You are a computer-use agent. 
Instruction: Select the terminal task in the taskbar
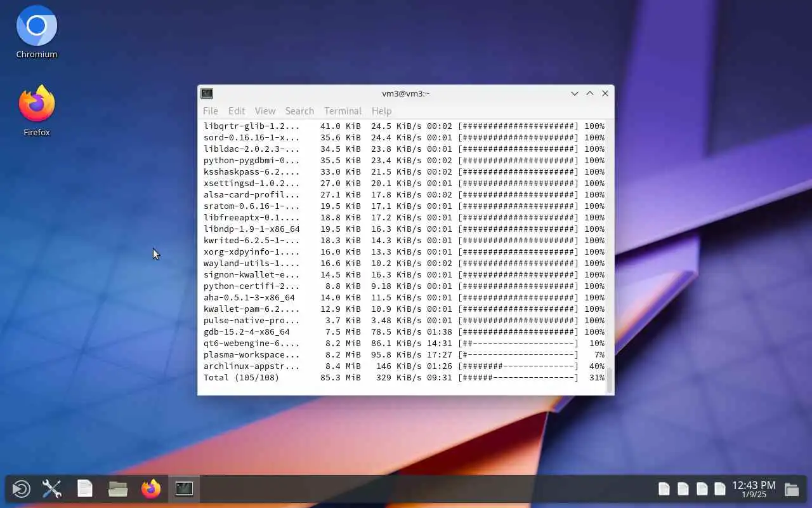tap(184, 489)
